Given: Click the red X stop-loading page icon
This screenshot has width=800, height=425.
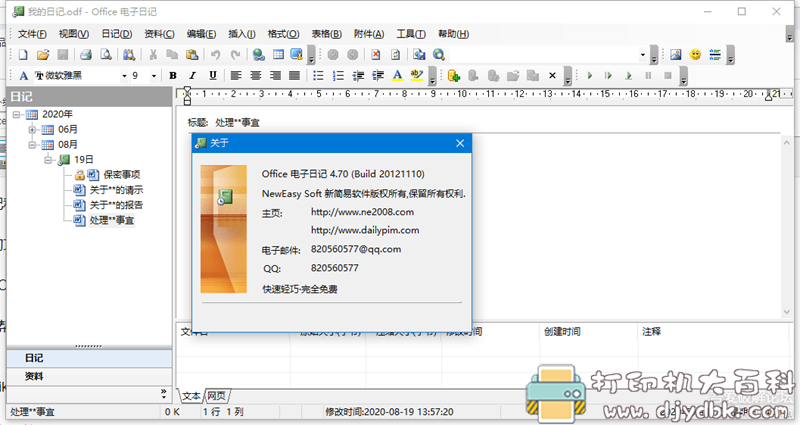Looking at the screenshot, I should pyautogui.click(x=376, y=55).
